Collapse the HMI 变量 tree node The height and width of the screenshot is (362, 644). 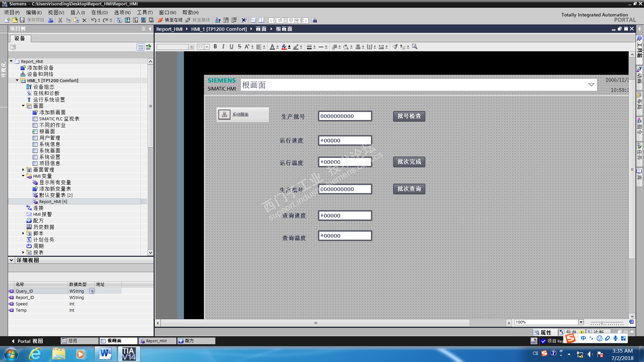pos(23,176)
